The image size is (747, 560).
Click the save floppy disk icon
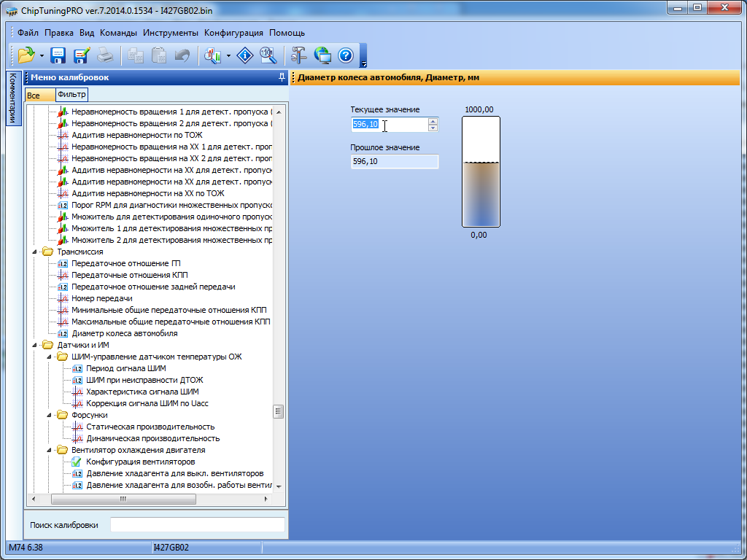(x=58, y=55)
